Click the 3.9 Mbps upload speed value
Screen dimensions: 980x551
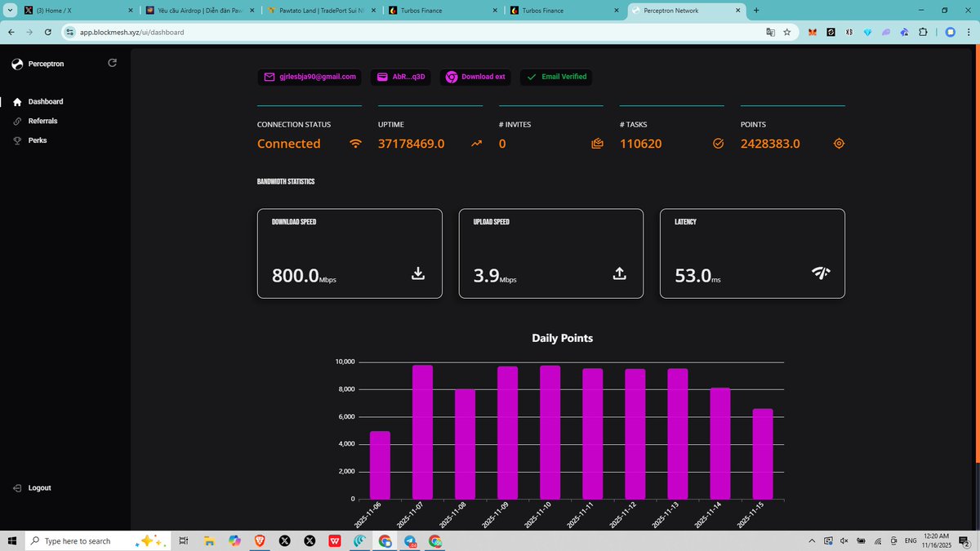pyautogui.click(x=495, y=276)
